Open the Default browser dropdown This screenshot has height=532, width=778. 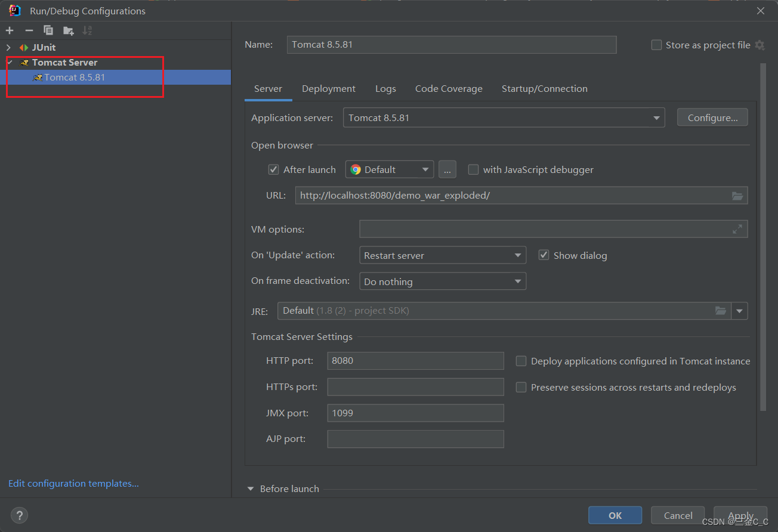(390, 169)
